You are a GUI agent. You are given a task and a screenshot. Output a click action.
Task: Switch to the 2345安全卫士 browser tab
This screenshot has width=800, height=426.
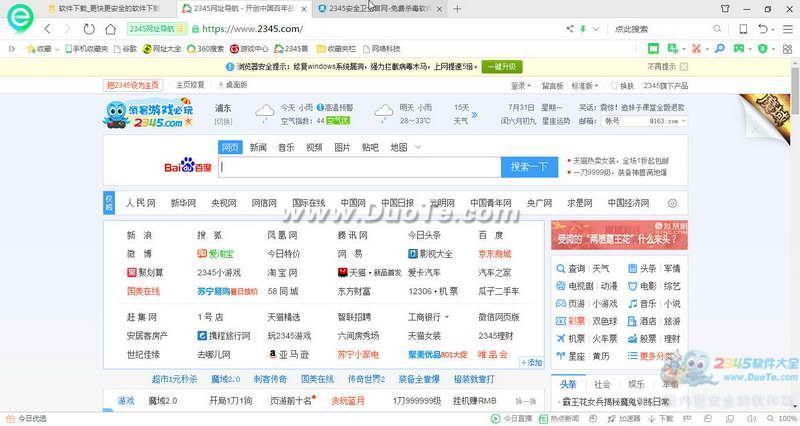(x=380, y=9)
